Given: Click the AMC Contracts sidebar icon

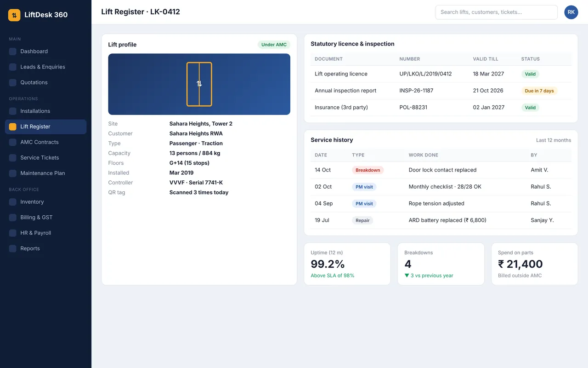Looking at the screenshot, I should pos(13,143).
